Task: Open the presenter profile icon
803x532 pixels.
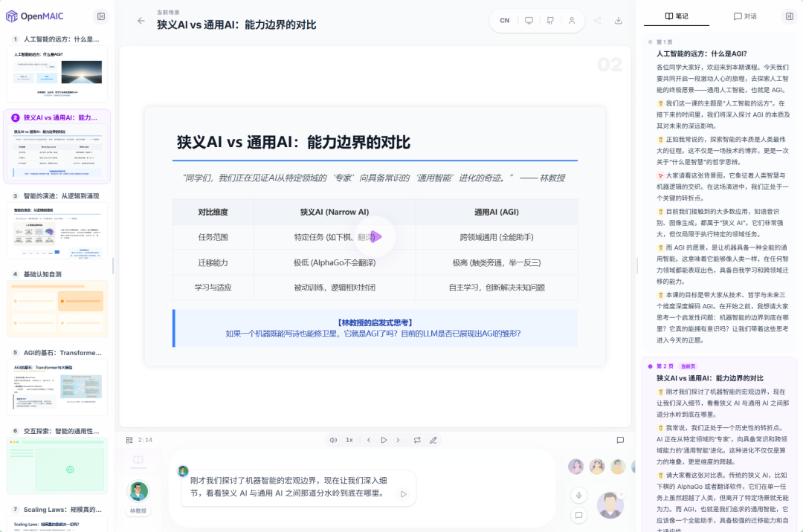Action: pyautogui.click(x=571, y=21)
